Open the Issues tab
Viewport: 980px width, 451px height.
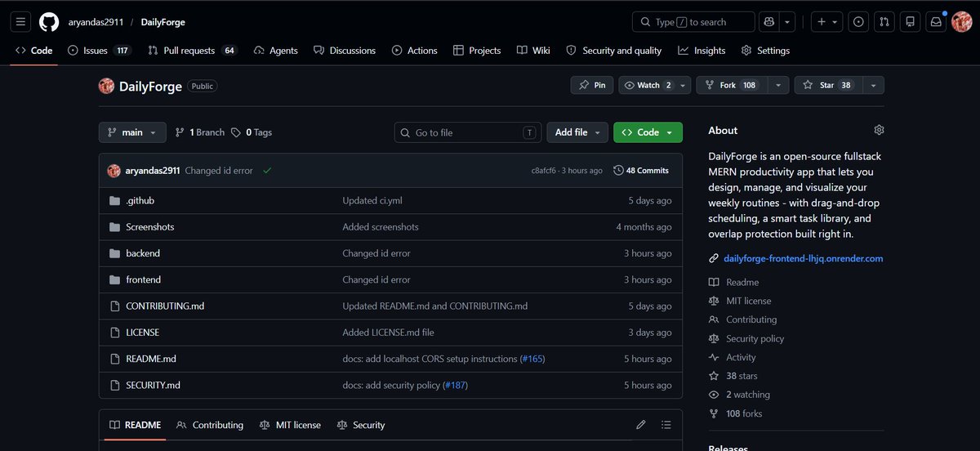[x=99, y=51]
